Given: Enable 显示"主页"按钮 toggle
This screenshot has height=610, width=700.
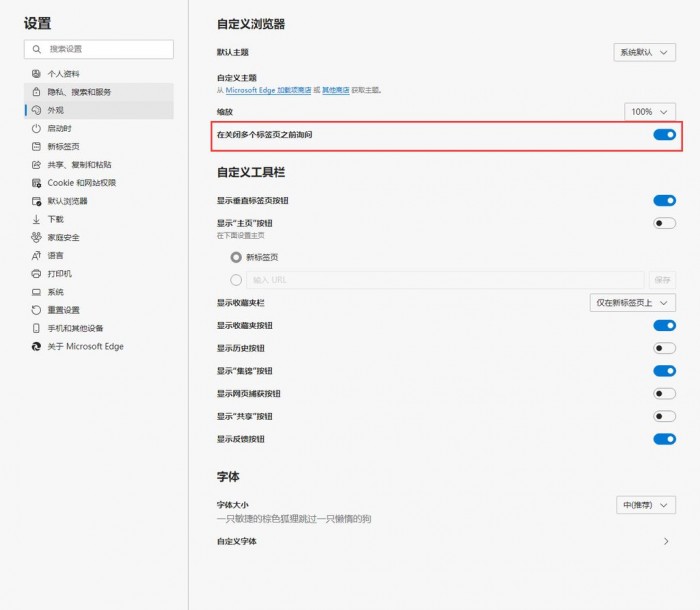Looking at the screenshot, I should [x=664, y=223].
